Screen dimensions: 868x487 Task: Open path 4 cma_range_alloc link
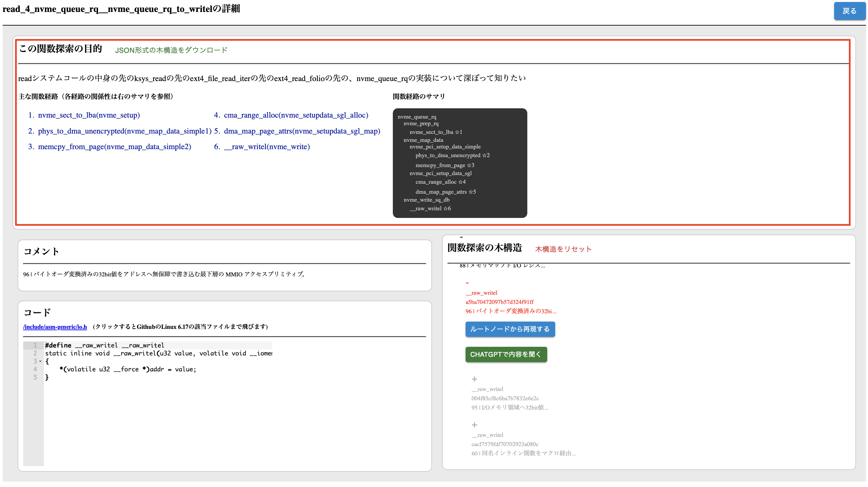pyautogui.click(x=296, y=115)
